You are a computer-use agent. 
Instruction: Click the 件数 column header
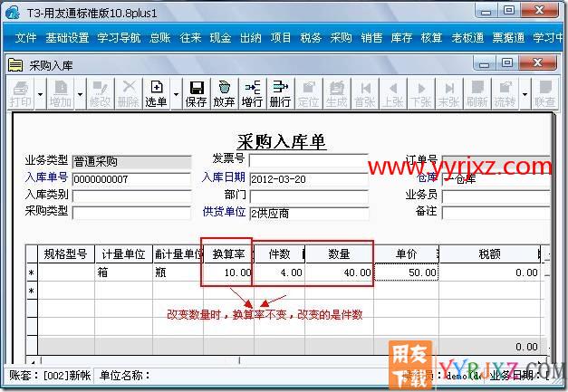278,254
